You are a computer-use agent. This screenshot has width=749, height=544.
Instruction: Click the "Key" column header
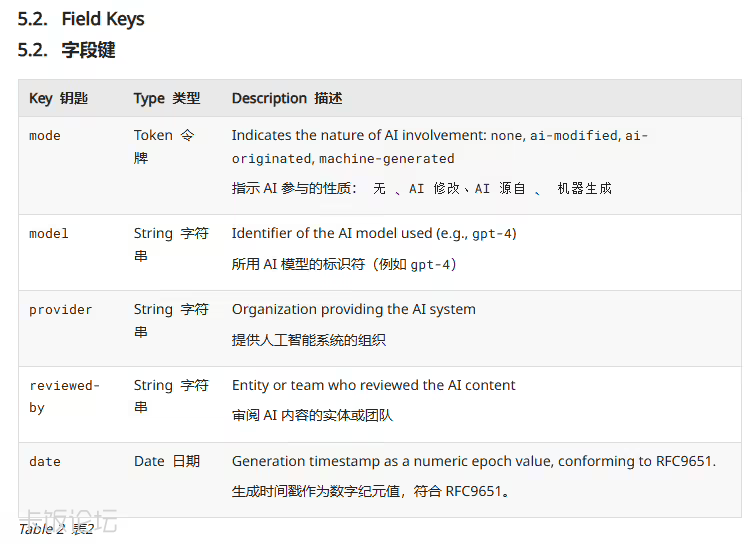click(41, 98)
